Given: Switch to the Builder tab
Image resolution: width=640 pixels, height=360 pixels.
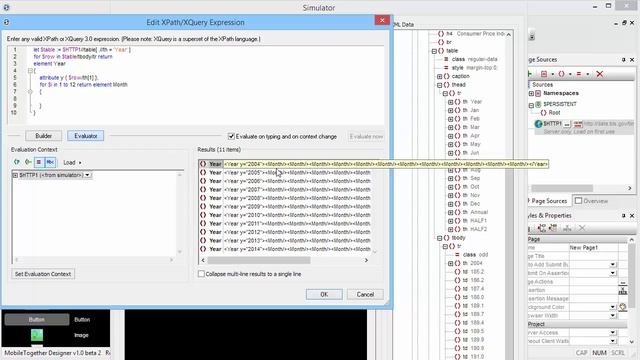Looking at the screenshot, I should point(43,136).
